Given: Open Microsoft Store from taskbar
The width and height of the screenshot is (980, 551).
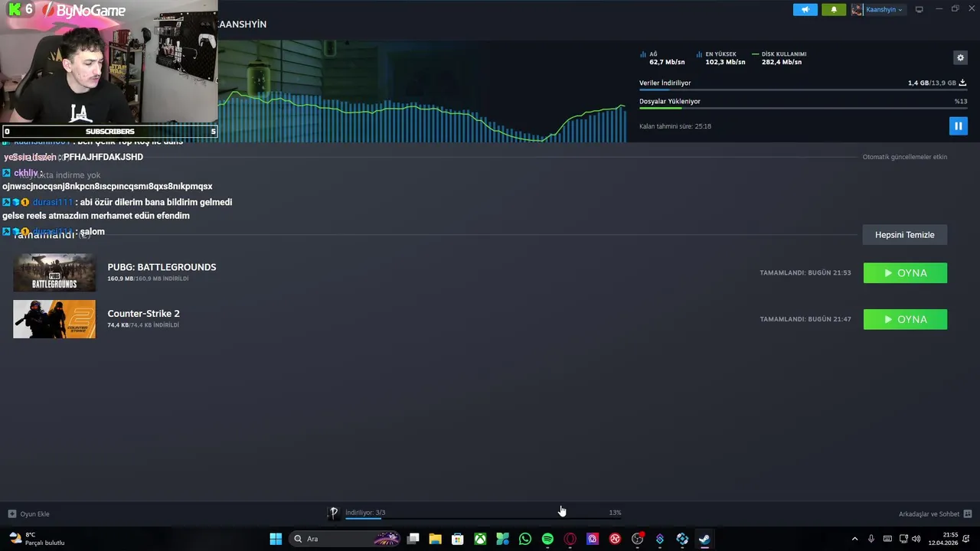Looking at the screenshot, I should pyautogui.click(x=457, y=539).
